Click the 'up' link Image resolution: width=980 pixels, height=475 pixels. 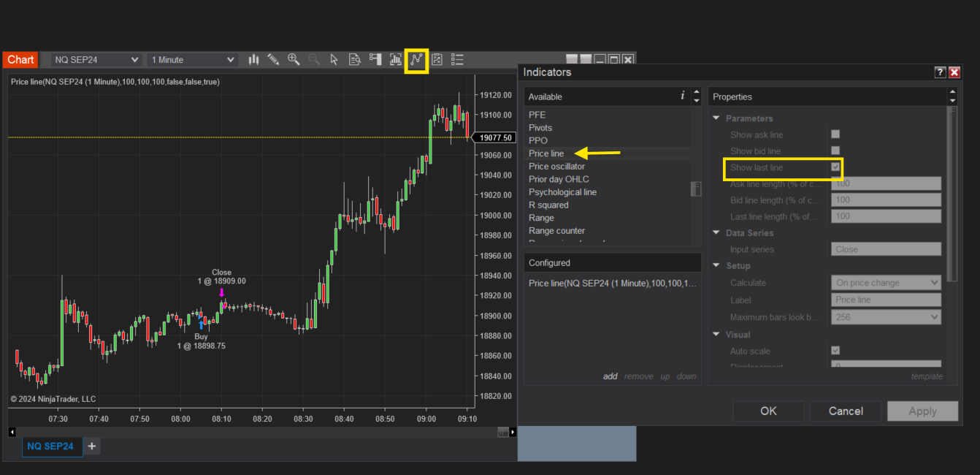665,376
